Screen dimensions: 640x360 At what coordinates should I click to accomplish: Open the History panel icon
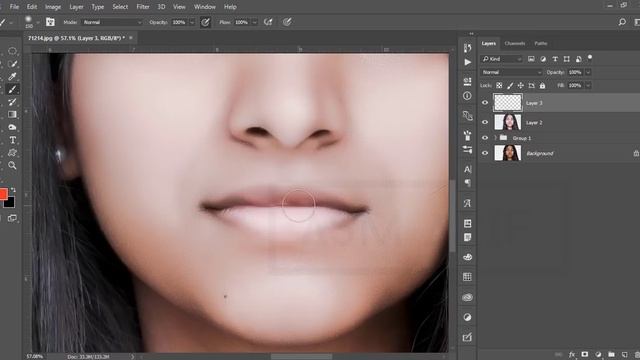(x=467, y=48)
